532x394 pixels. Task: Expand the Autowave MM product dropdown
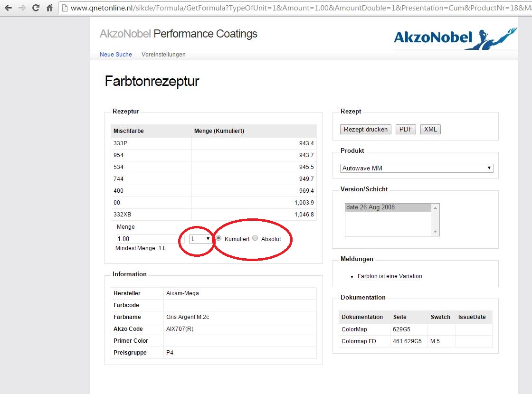click(x=417, y=168)
